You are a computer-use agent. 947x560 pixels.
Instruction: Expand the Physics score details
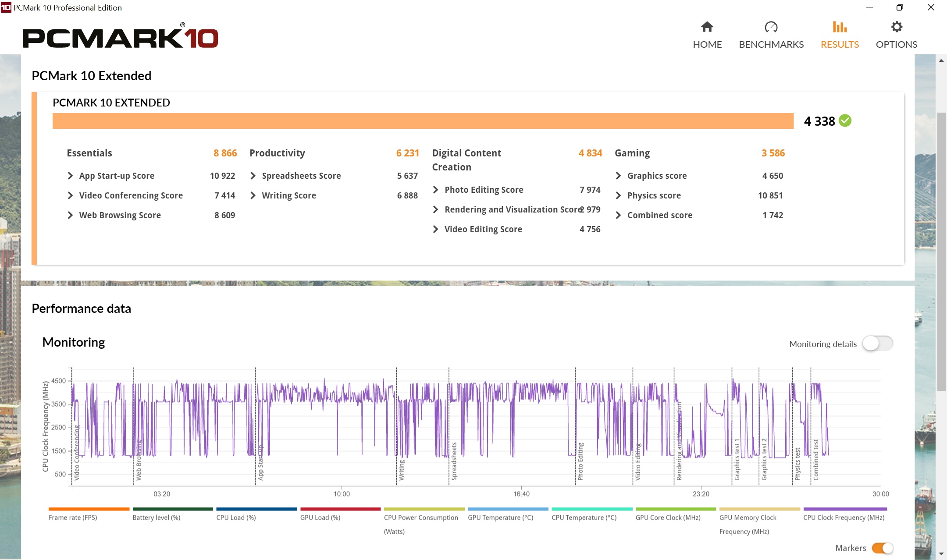pos(618,195)
